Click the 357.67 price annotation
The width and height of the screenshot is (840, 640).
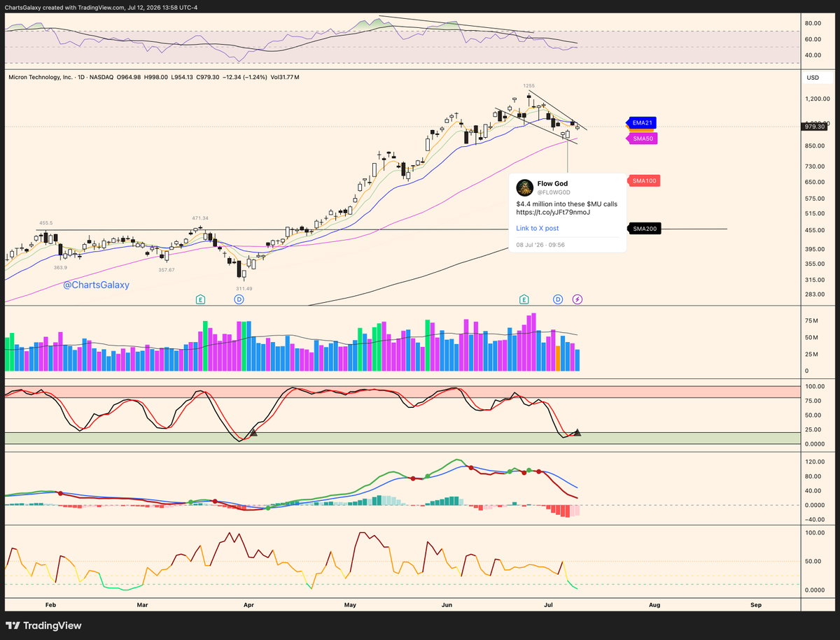click(x=166, y=269)
